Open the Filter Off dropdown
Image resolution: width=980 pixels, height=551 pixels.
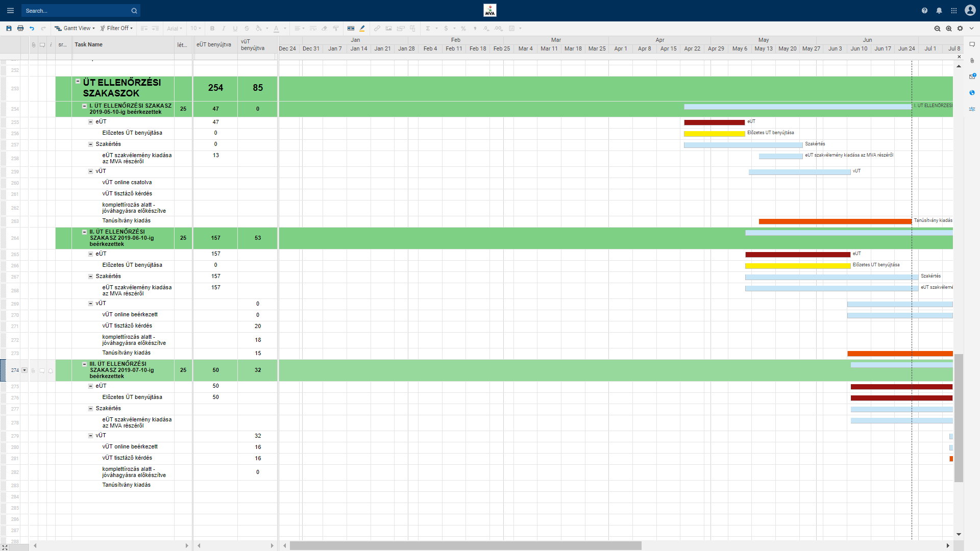pos(117,29)
